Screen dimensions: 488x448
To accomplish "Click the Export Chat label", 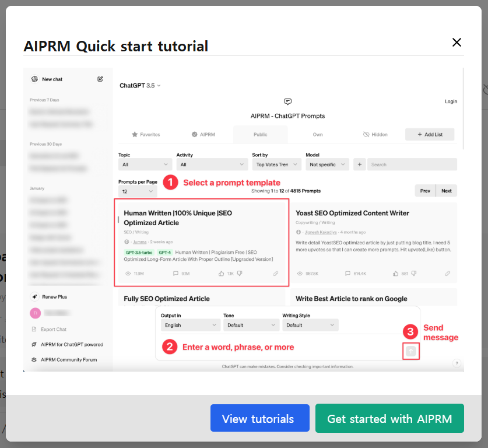I will (54, 330).
